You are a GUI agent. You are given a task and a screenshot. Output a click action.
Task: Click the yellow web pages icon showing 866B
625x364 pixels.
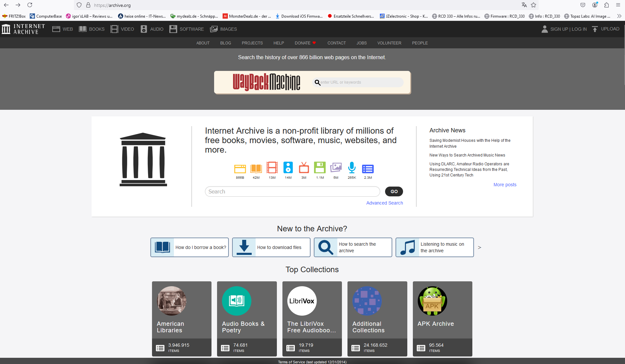click(x=240, y=169)
